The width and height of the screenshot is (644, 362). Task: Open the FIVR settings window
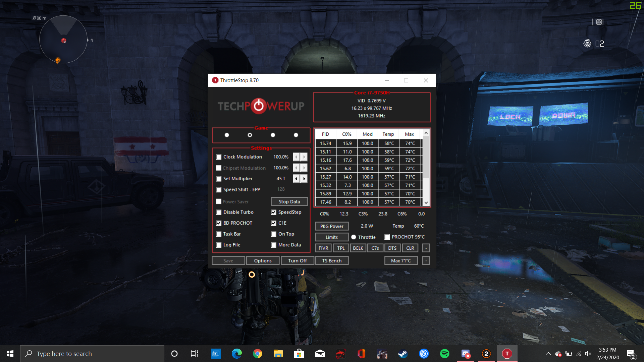[x=323, y=248]
